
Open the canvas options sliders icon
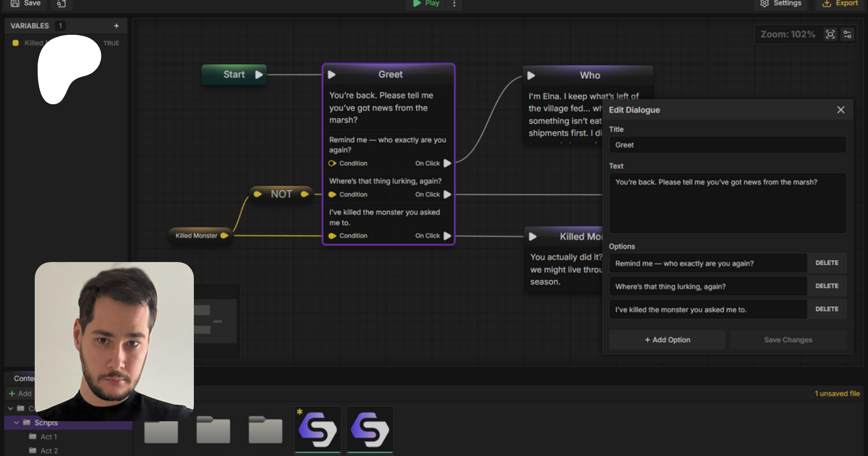[847, 34]
